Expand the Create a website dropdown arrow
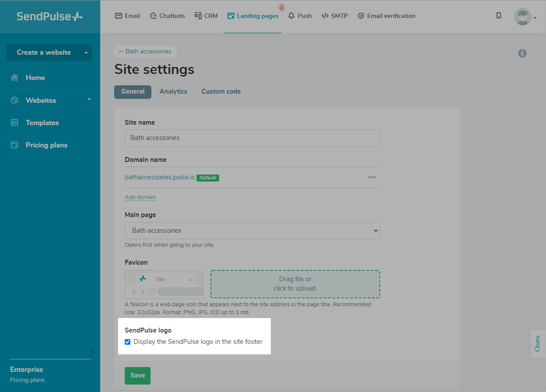The width and height of the screenshot is (546, 392). [x=86, y=52]
